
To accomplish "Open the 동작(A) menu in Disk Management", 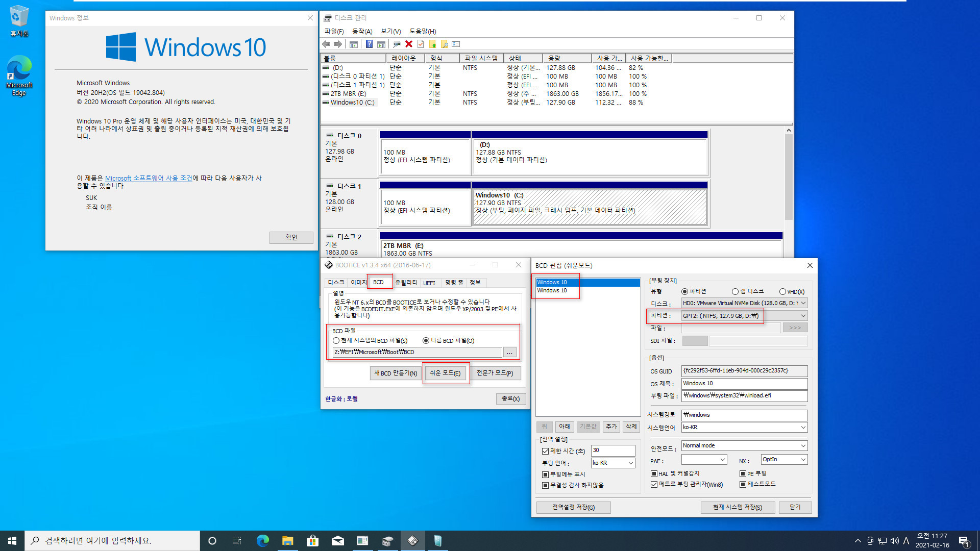I will pyautogui.click(x=362, y=31).
